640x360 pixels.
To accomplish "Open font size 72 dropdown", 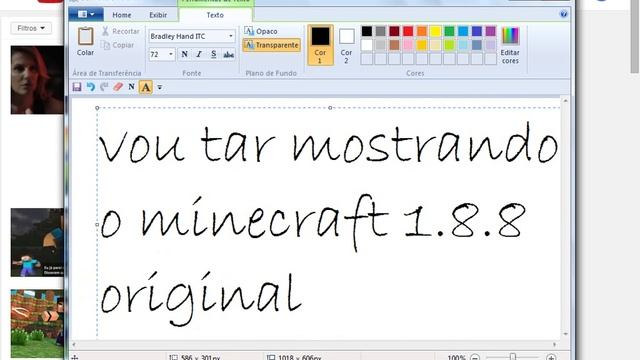I will (171, 54).
